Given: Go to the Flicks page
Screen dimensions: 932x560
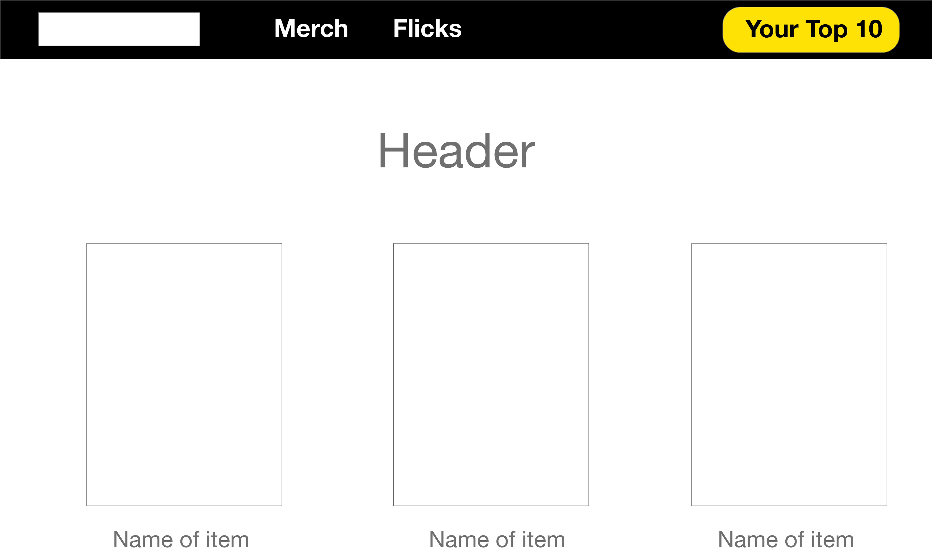Looking at the screenshot, I should coord(427,29).
